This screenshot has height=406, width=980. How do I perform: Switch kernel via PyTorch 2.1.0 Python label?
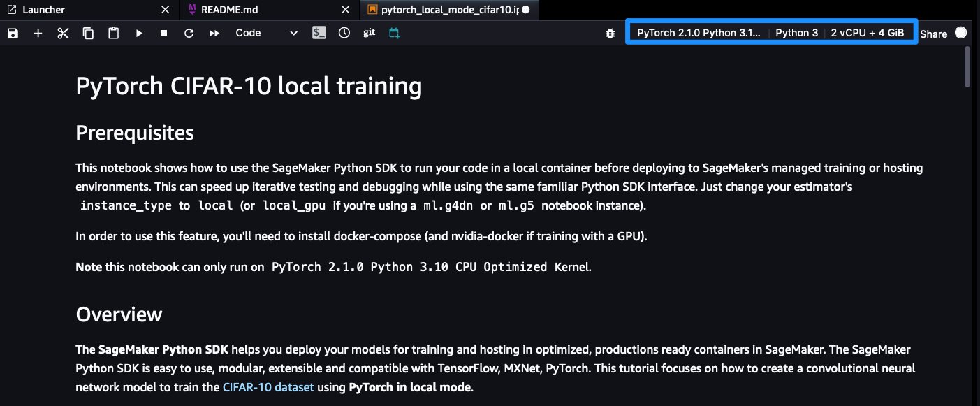(699, 33)
